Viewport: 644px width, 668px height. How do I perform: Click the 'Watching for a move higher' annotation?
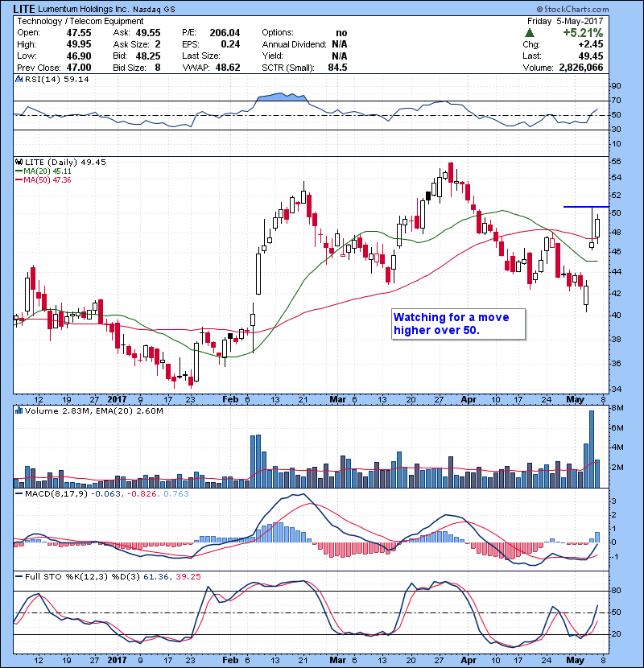pyautogui.click(x=459, y=324)
